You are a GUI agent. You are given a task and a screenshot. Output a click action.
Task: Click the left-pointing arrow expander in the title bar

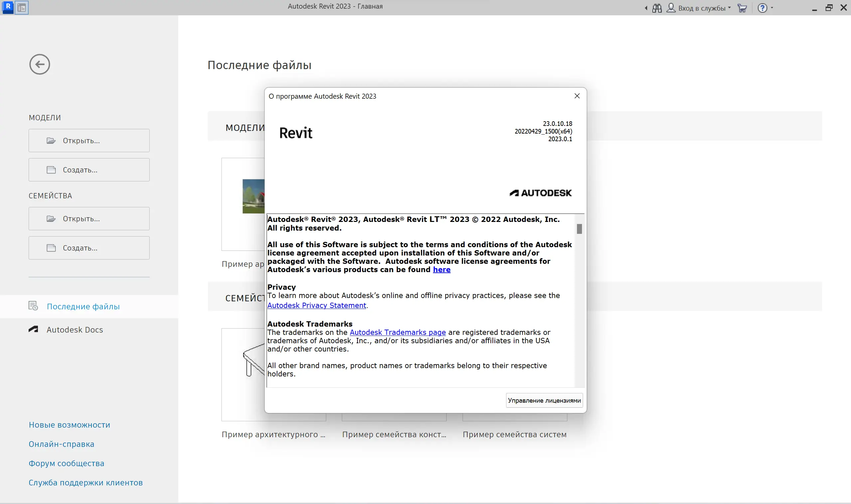tap(646, 8)
